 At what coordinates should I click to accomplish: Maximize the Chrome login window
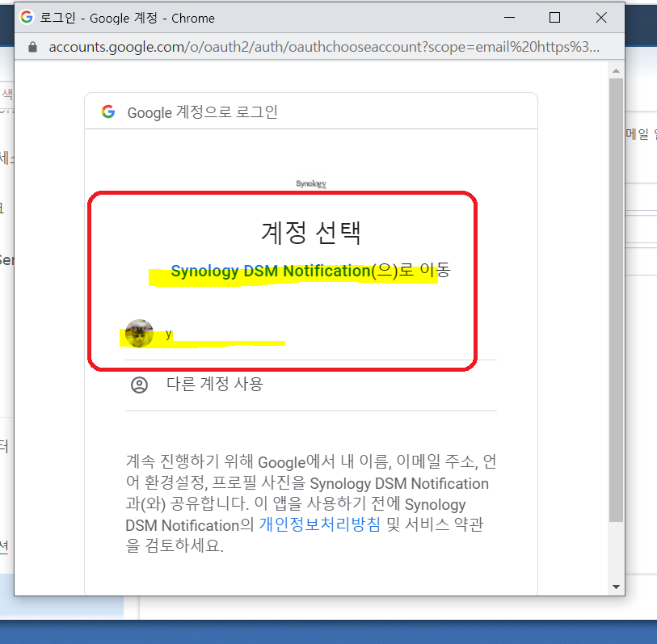[554, 18]
